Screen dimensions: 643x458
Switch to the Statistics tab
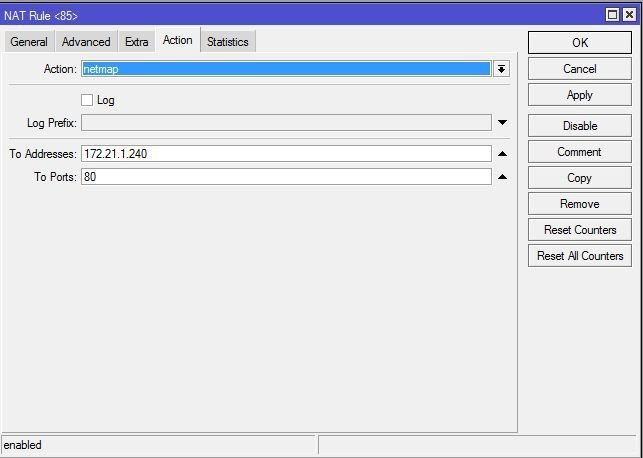(227, 42)
